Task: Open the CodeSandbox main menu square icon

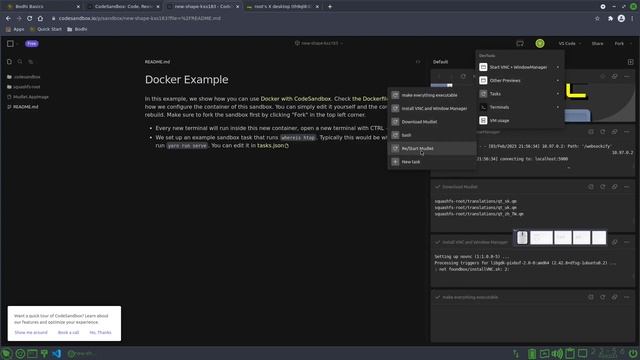Action: [x=10, y=43]
